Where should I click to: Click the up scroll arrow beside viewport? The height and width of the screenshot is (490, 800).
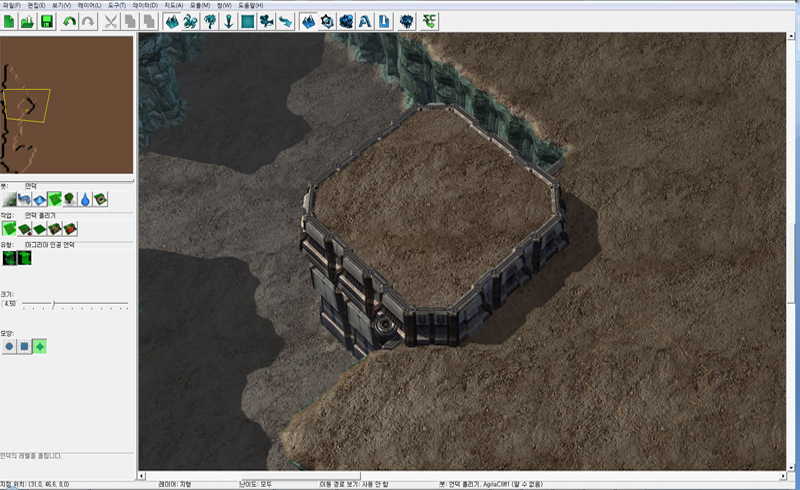coord(791,37)
